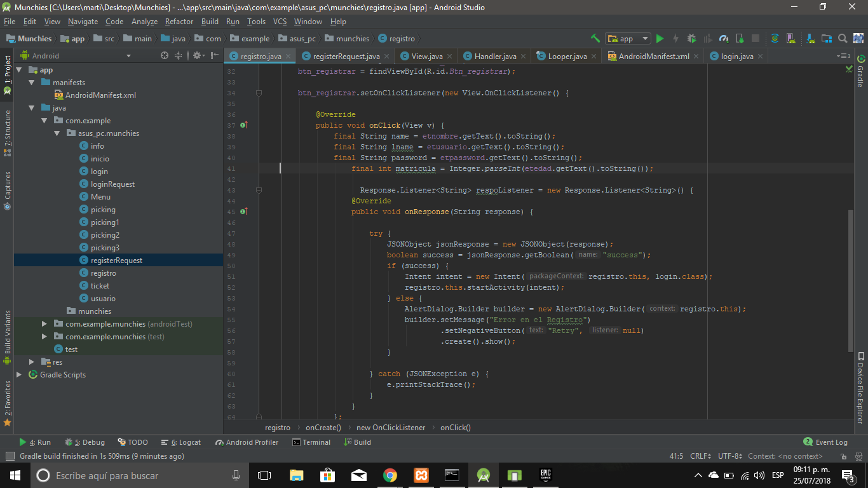Hide the Project panel with hide icon

point(215,56)
